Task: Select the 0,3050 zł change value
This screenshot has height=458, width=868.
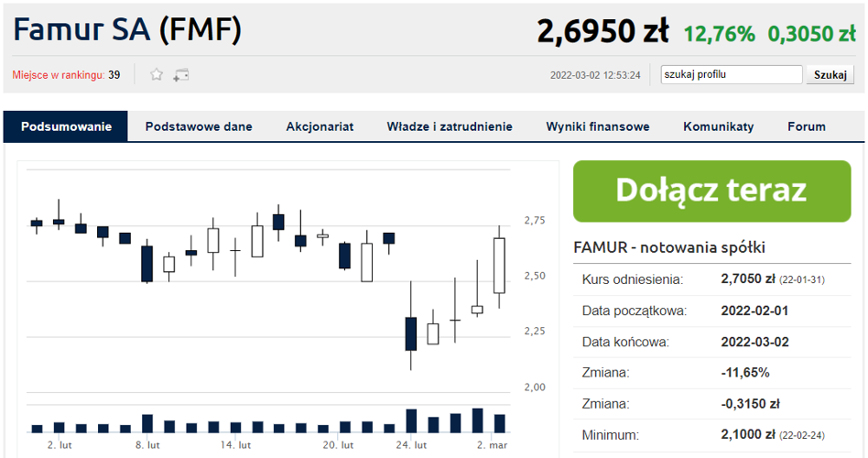Action: 811,34
